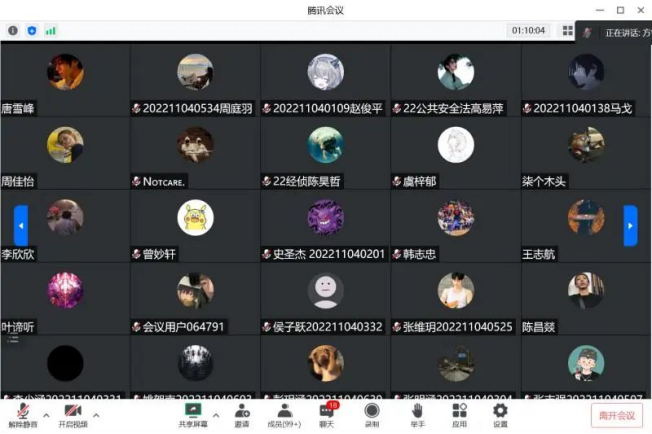Share screen (共享屏幕)

(x=193, y=415)
